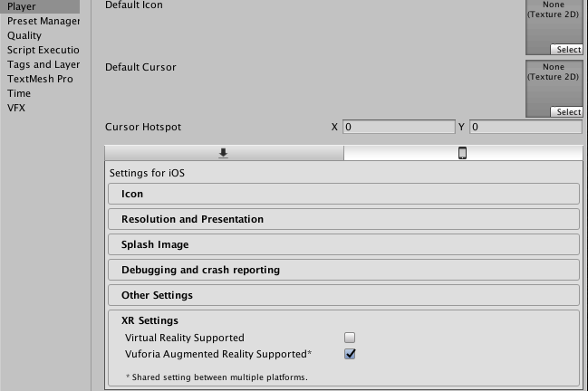Enable Virtual Reality Supported checkbox
This screenshot has width=588, height=391.
click(x=350, y=338)
